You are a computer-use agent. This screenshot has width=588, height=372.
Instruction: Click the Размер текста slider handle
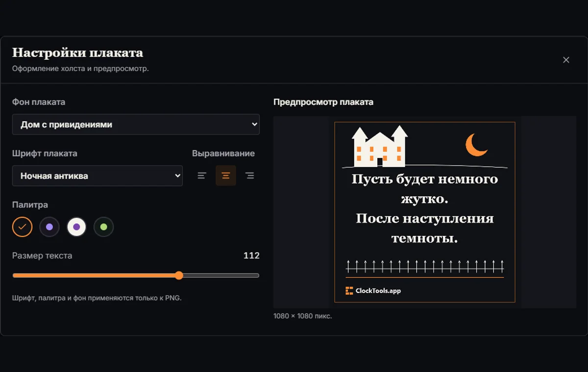point(179,276)
